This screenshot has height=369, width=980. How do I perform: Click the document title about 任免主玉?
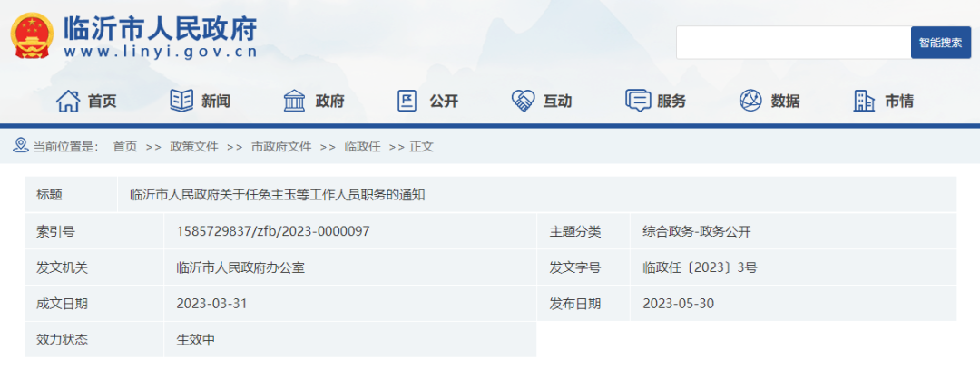click(278, 195)
